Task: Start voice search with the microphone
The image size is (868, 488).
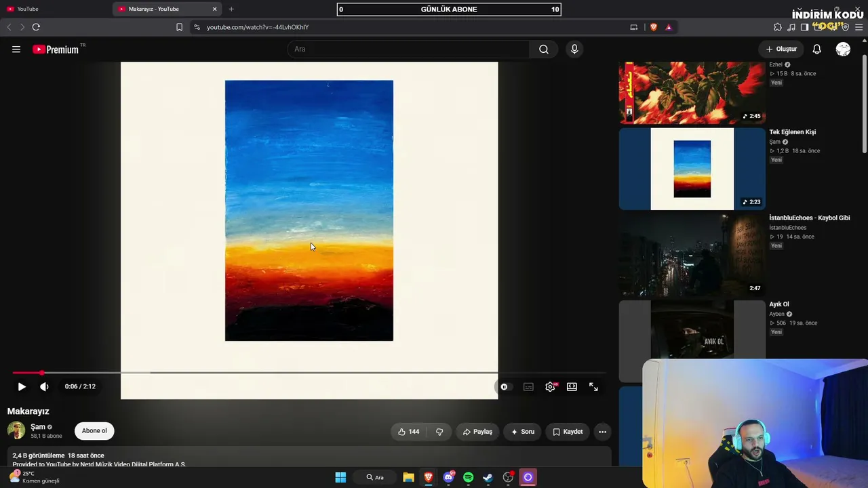Action: coord(574,49)
